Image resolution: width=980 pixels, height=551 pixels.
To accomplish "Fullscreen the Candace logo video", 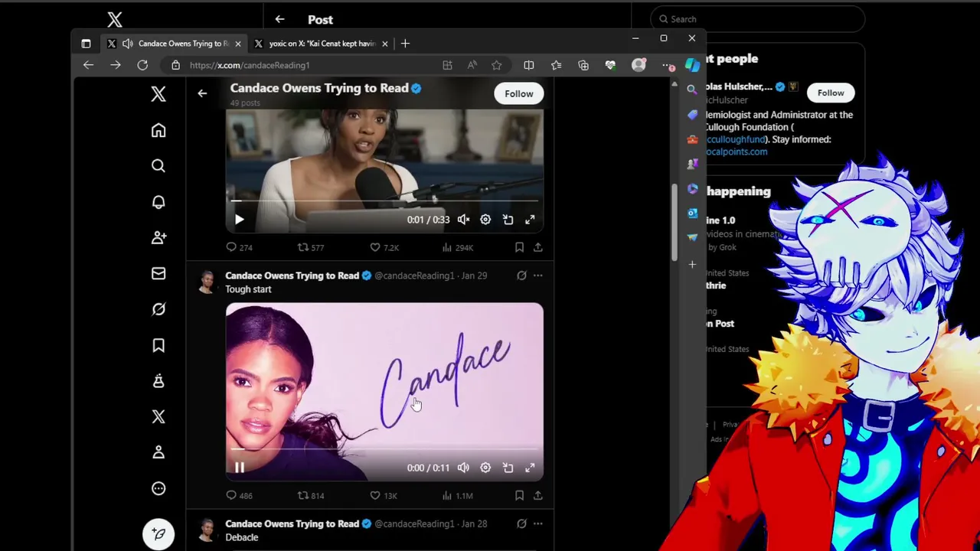I will point(530,468).
